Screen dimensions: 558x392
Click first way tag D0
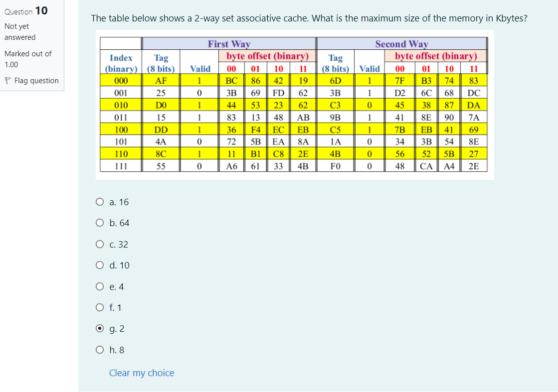(x=161, y=105)
